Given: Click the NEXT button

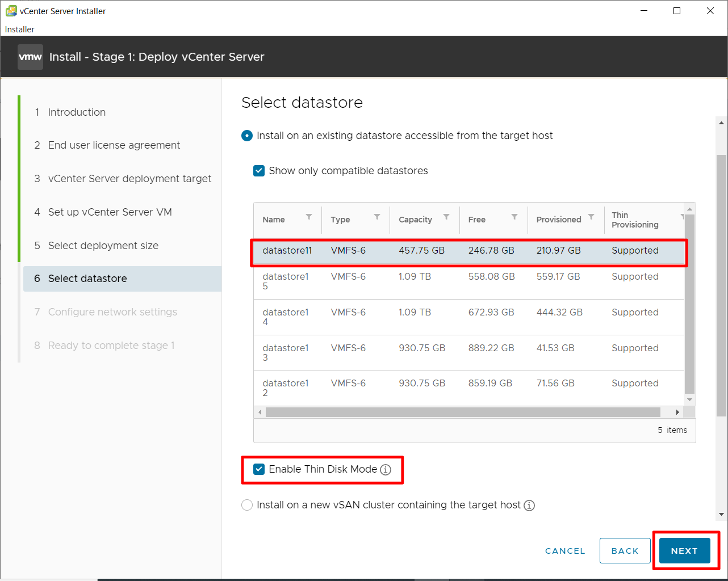Looking at the screenshot, I should pos(684,551).
